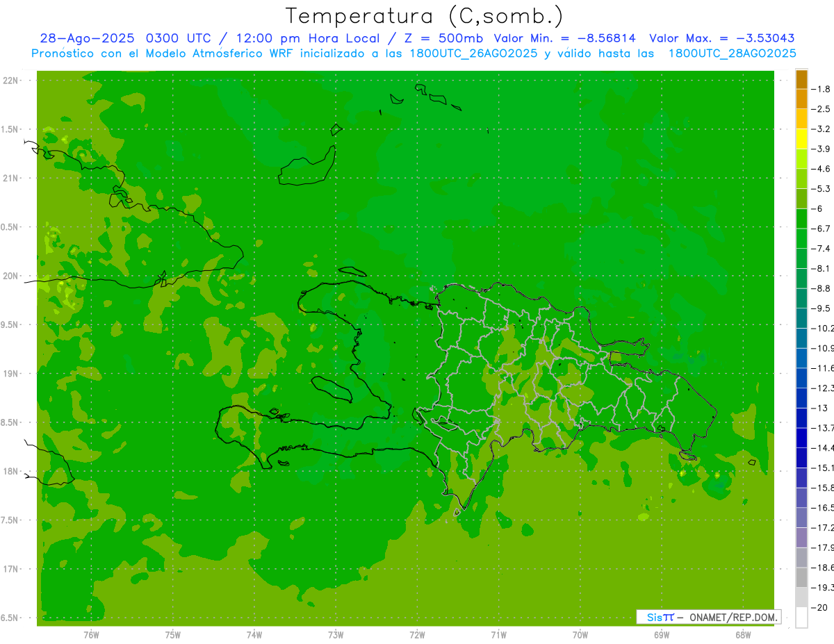Viewport: 834px width, 644px height.
Task: Click the title 'Temperatura (C,somb.)'
Action: (x=425, y=16)
